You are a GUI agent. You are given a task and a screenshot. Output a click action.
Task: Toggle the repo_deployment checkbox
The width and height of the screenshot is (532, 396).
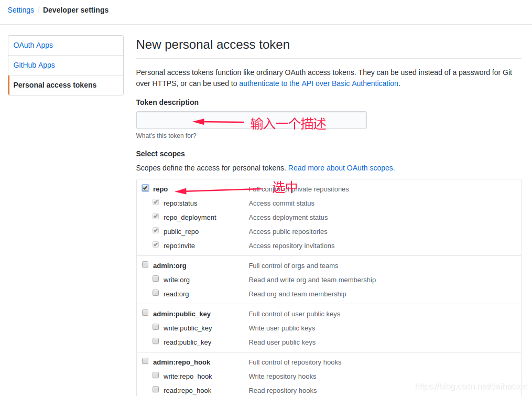coord(156,216)
